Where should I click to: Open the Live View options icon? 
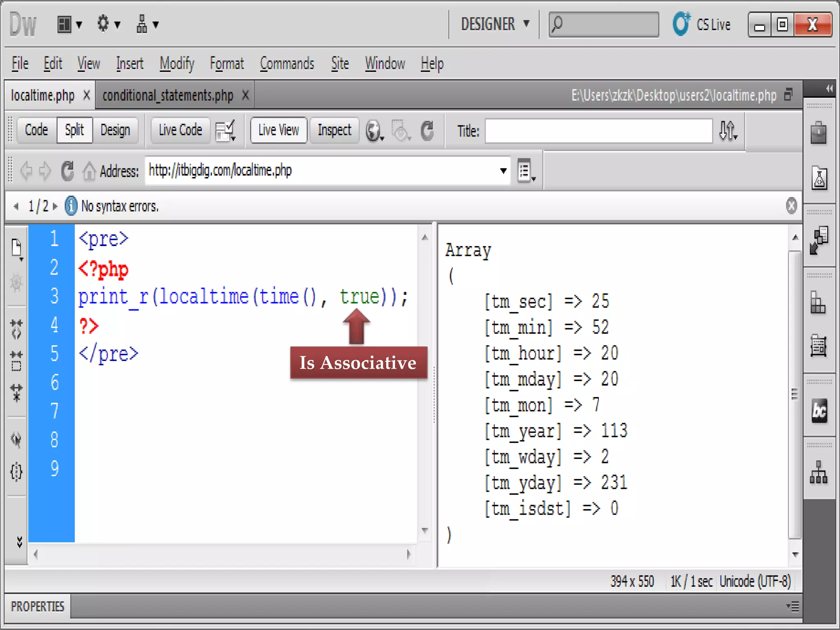tap(526, 171)
